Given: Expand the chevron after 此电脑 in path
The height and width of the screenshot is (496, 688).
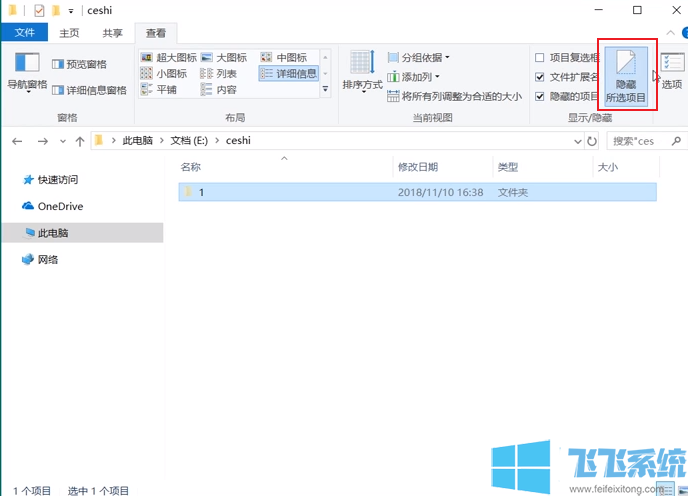Looking at the screenshot, I should 161,140.
